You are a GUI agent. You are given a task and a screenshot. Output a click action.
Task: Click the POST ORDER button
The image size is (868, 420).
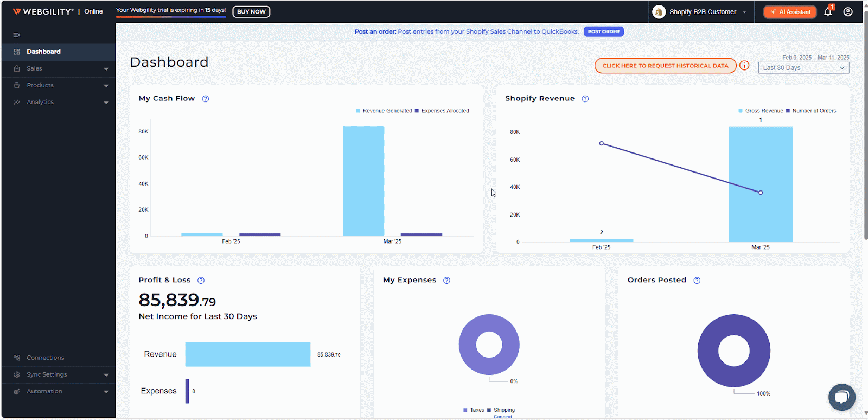603,31
